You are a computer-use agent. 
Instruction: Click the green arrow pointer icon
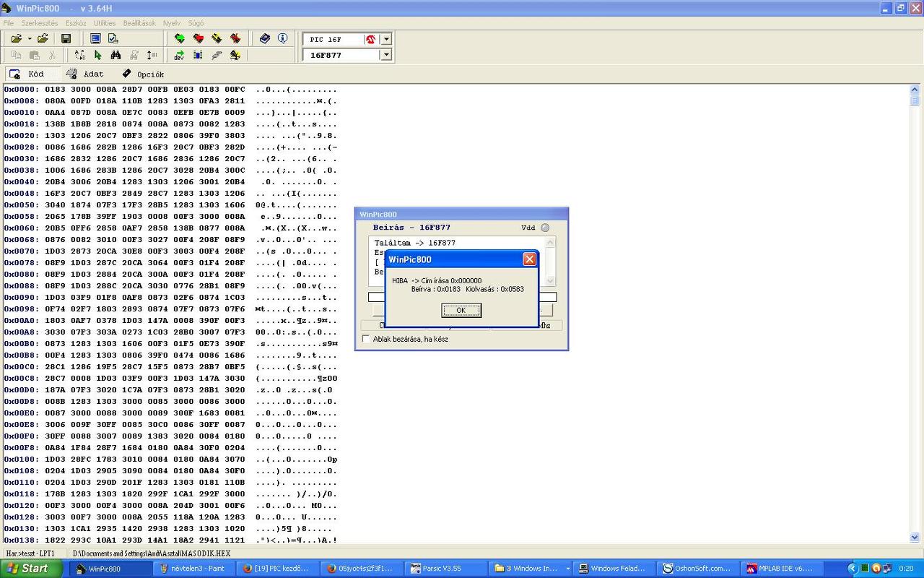pos(97,55)
